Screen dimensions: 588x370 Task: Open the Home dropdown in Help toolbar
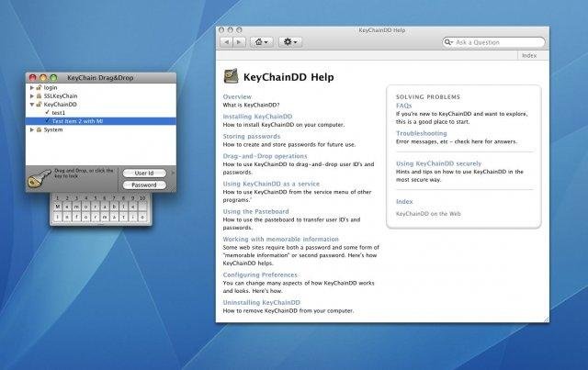[x=261, y=42]
